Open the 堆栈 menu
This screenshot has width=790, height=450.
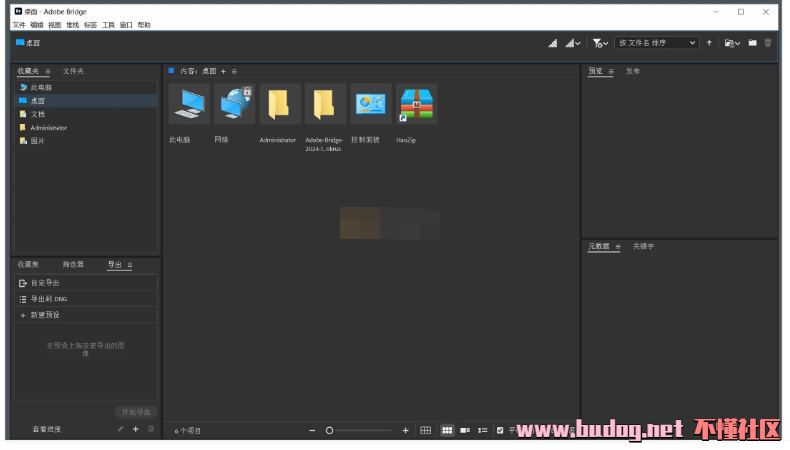73,25
